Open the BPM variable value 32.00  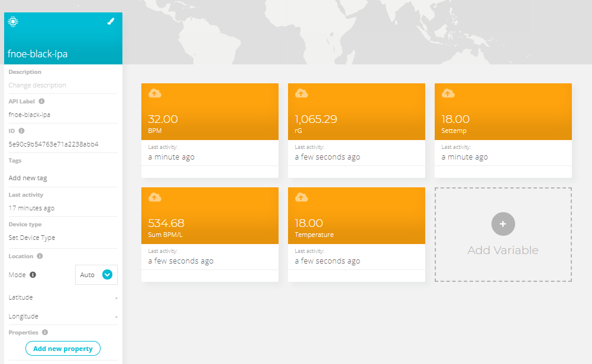tap(163, 119)
